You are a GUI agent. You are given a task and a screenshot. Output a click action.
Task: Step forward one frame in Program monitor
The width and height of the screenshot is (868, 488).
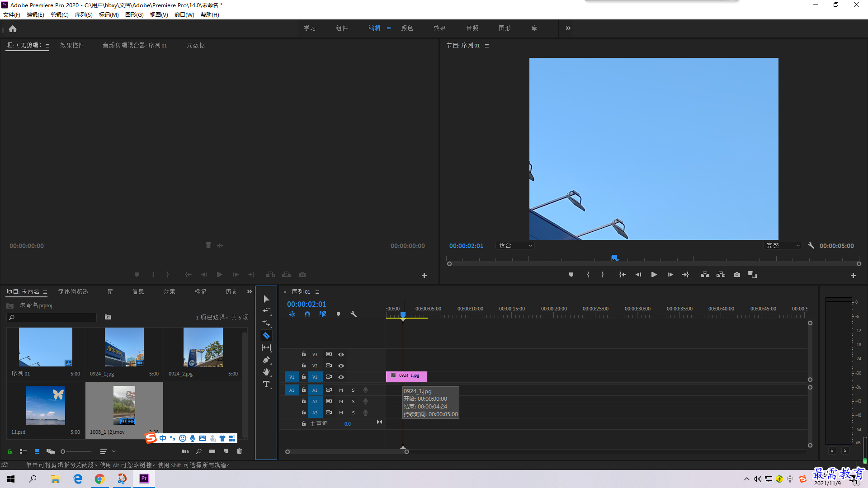coord(670,275)
